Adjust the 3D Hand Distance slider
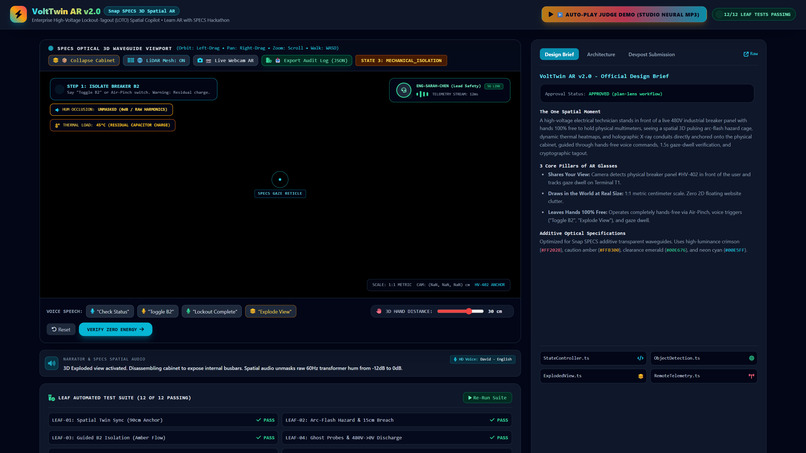This screenshot has height=453, width=806. tap(460, 311)
